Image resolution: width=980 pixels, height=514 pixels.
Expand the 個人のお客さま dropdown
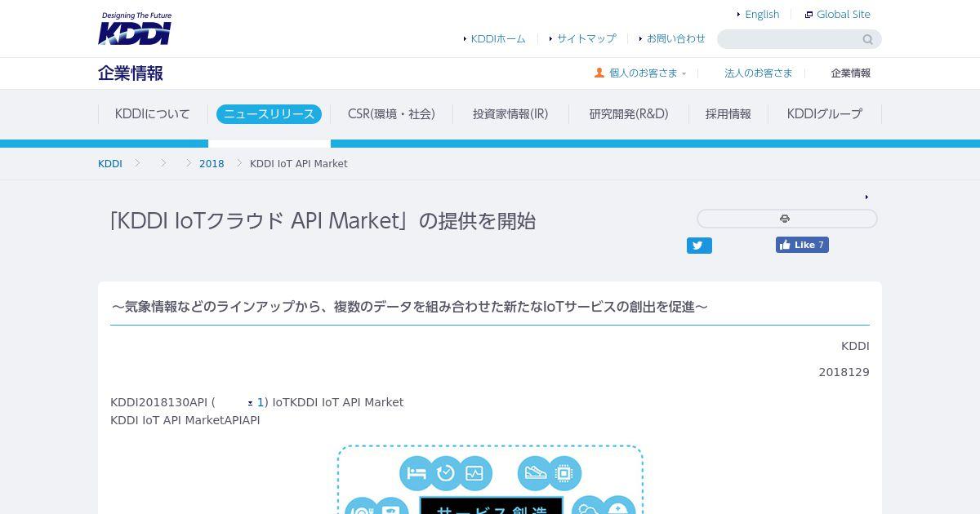644,73
